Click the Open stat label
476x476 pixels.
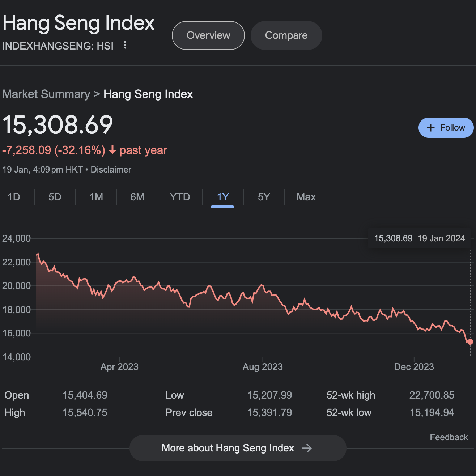17,395
